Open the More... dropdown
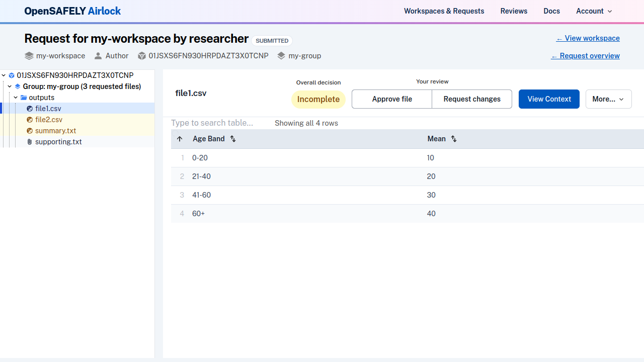 (x=608, y=99)
